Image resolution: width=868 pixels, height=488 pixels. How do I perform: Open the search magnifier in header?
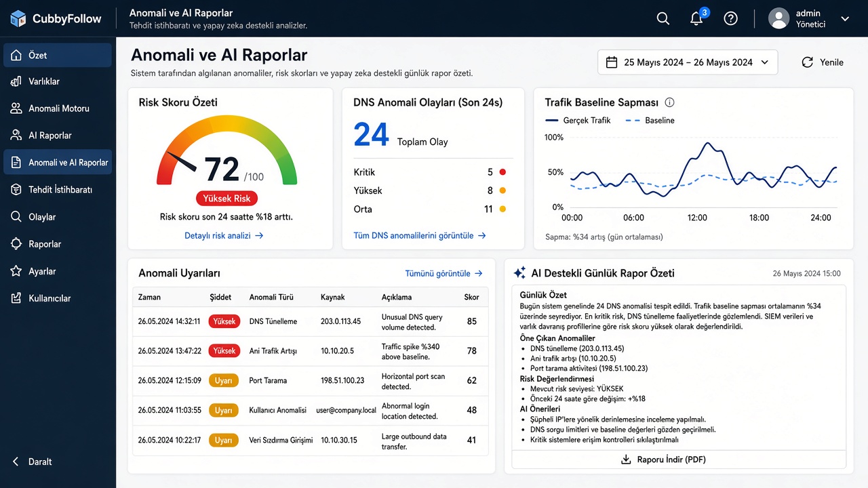pos(663,19)
